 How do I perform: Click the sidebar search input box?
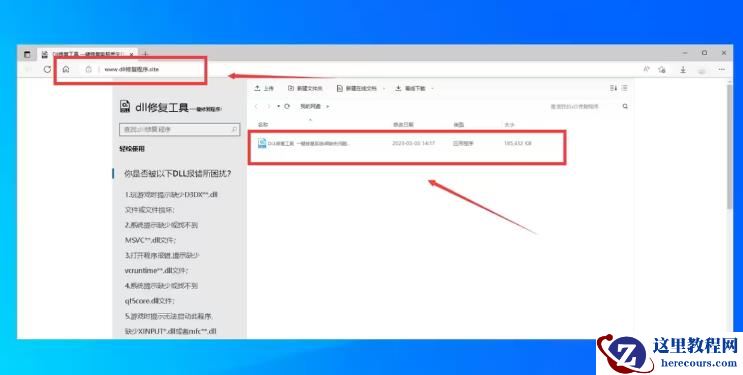[x=180, y=129]
